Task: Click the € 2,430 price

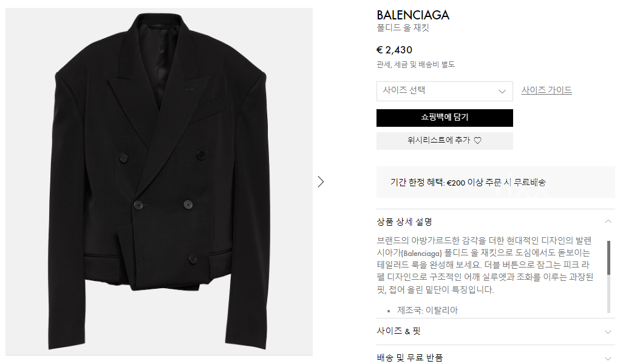Action: click(x=394, y=50)
